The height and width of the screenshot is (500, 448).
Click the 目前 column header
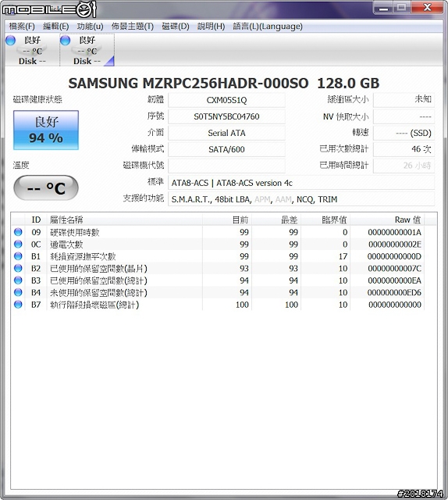[x=227, y=220]
